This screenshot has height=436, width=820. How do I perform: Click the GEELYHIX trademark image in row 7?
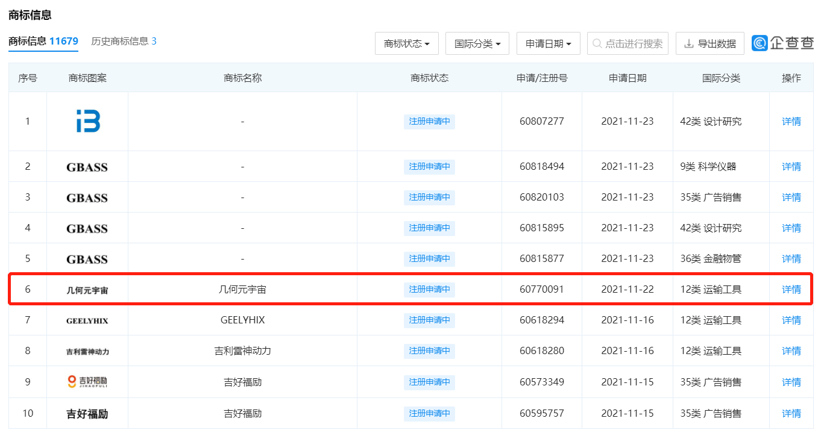tap(87, 321)
